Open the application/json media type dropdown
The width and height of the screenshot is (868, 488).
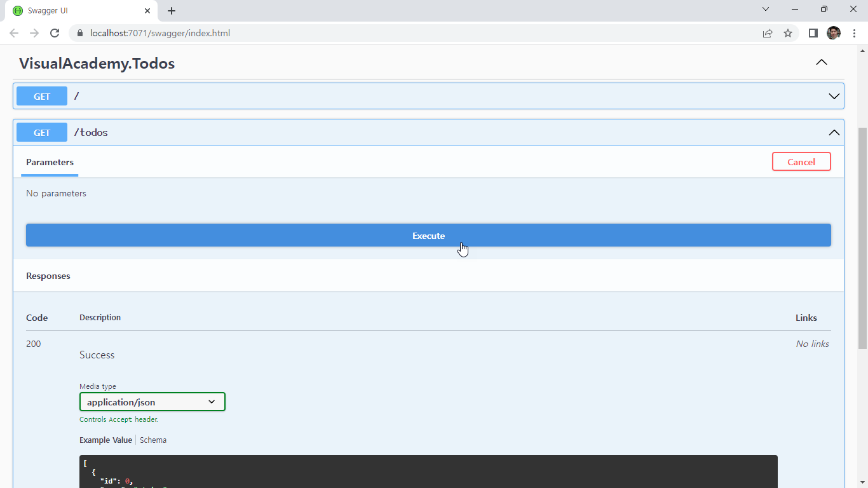(x=153, y=402)
